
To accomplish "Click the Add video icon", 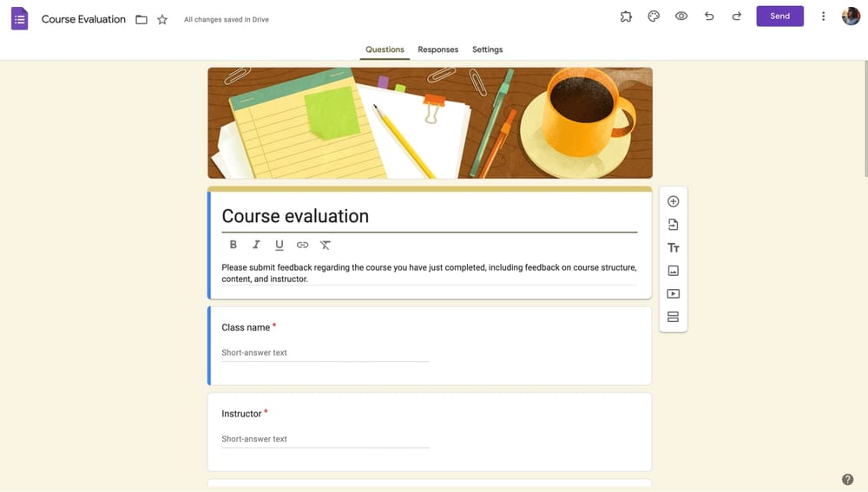I will (673, 294).
